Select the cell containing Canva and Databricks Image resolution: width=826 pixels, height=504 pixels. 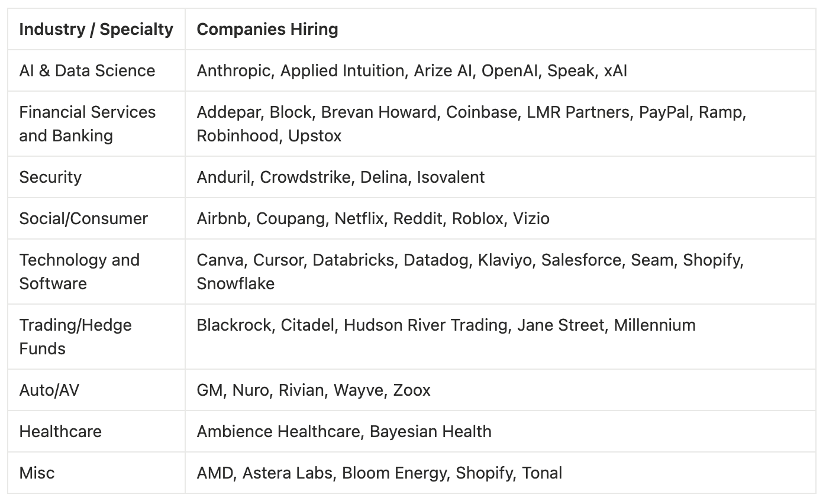point(470,272)
